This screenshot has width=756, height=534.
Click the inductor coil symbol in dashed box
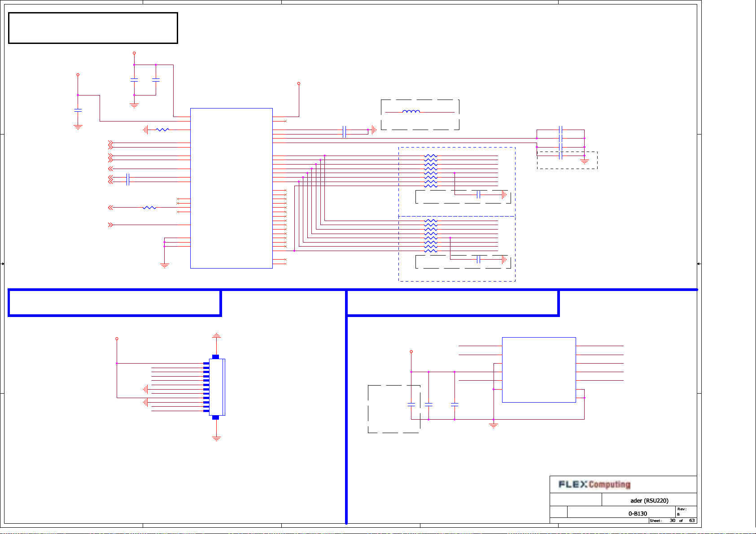click(411, 111)
